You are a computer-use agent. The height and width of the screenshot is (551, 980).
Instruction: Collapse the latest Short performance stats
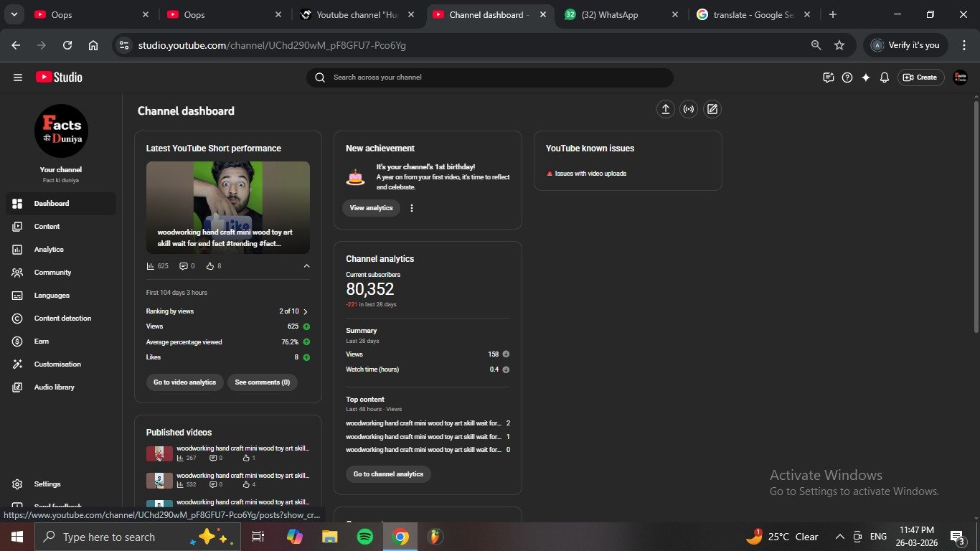click(307, 266)
